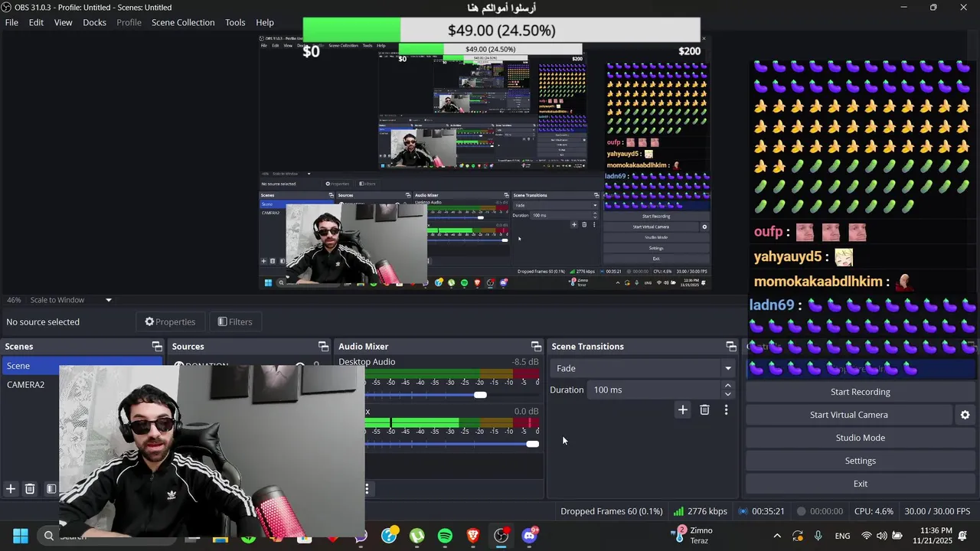This screenshot has height=551, width=980.
Task: Select the Scene item in Scenes list
Action: coord(81,366)
